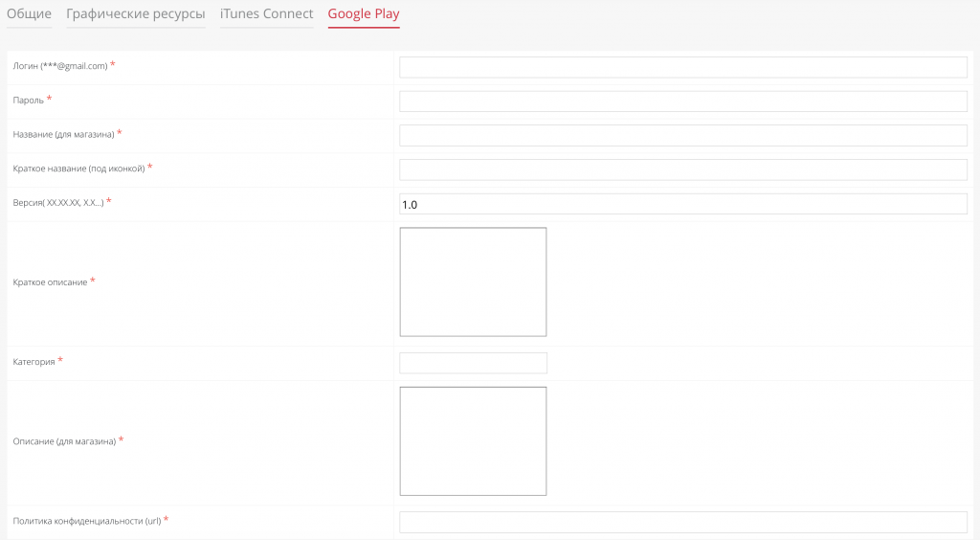The image size is (980, 540).
Task: Click the Краткое название (под иконкой) field
Action: coord(683,169)
